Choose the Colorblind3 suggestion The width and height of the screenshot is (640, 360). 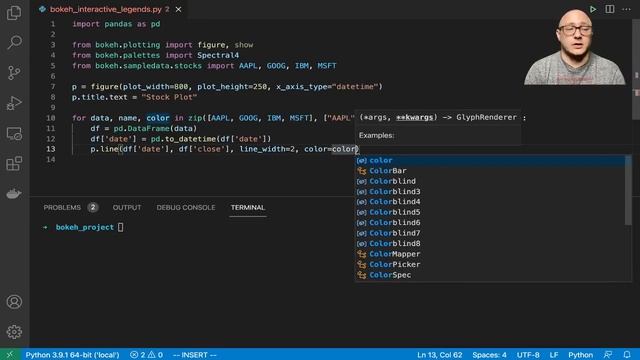click(490, 191)
